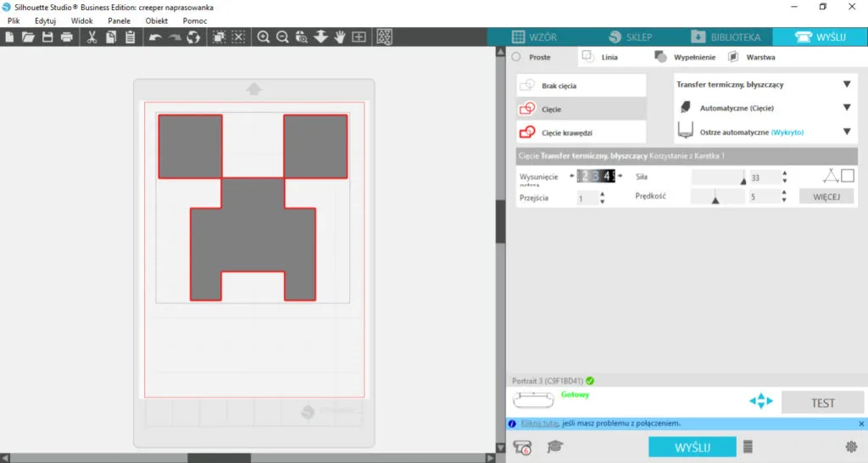Select the Proste radio option
Screen dimensions: 868x463
click(516, 57)
